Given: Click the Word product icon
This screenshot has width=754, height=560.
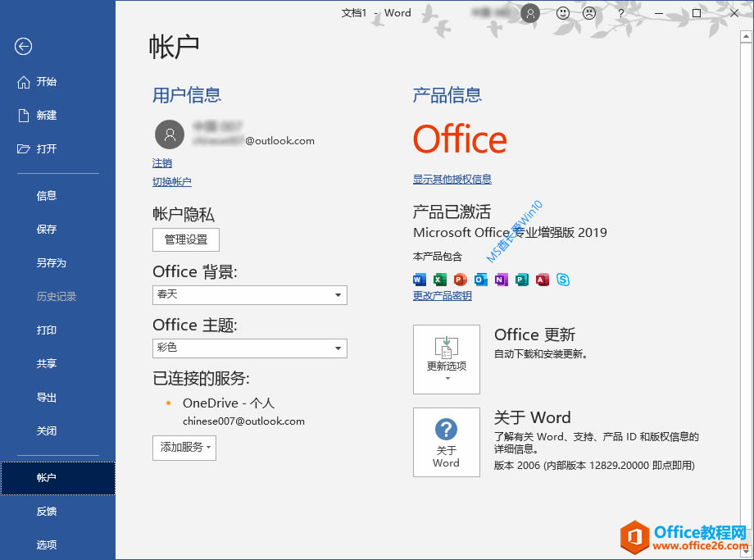Looking at the screenshot, I should click(420, 280).
